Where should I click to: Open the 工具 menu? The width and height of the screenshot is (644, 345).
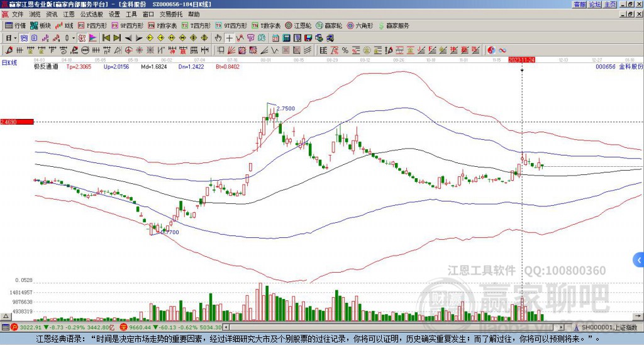click(131, 14)
